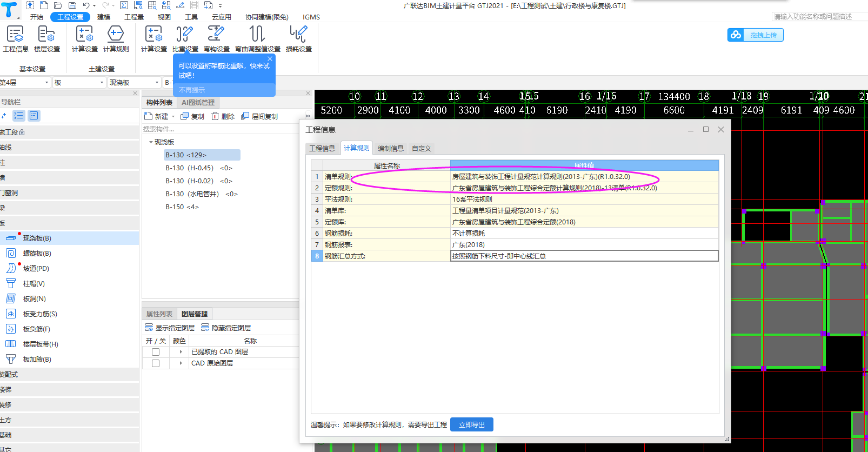868x452 pixels.
Task: Select 板加腋(B) in navigation panel
Action: [37, 360]
